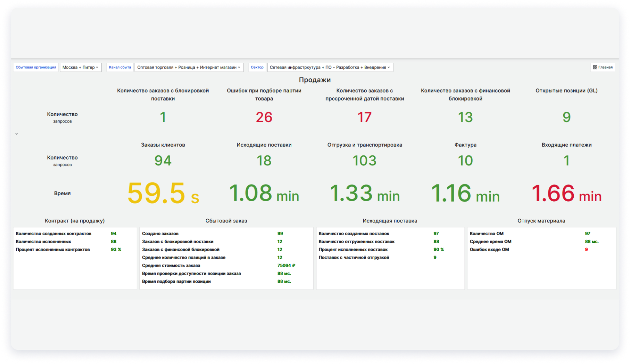The image size is (630, 364).
Task: Click the Продажи dashboard title
Action: click(315, 80)
